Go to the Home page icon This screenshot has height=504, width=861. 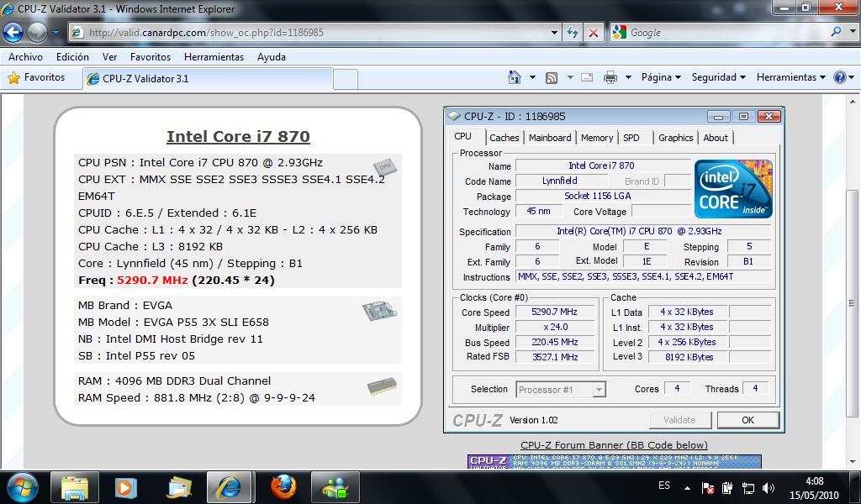pos(515,77)
